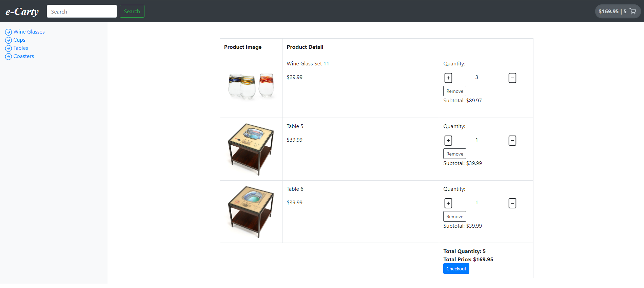Remove Table 6 from cart
Image resolution: width=644 pixels, height=288 pixels.
coord(454,217)
